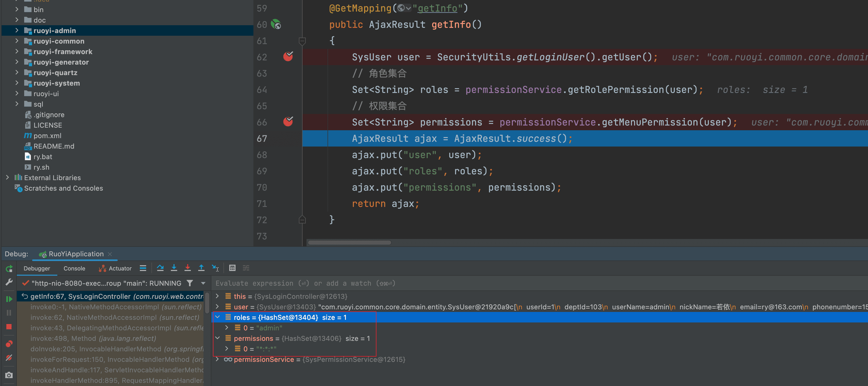Image resolution: width=868 pixels, height=386 pixels.
Task: Click the Trace Current Stream Chain icon
Action: click(246, 268)
